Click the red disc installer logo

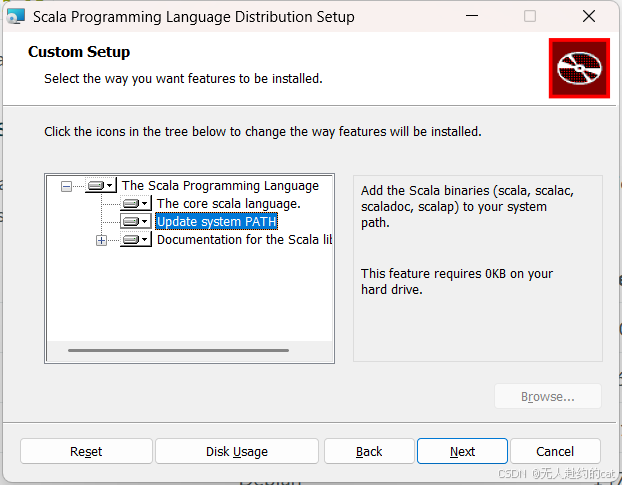(579, 68)
